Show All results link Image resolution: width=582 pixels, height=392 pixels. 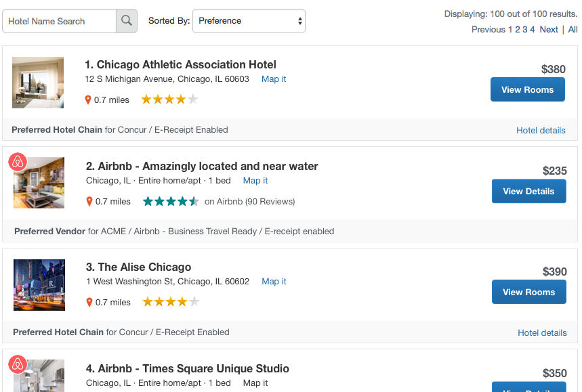point(573,29)
